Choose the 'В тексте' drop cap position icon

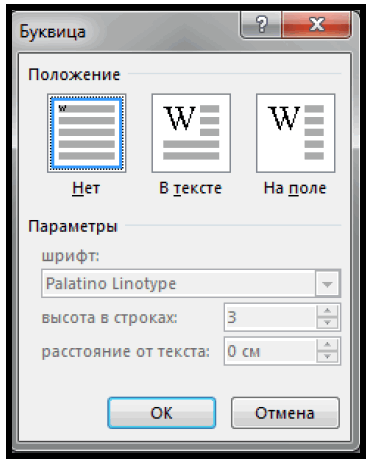[191, 133]
